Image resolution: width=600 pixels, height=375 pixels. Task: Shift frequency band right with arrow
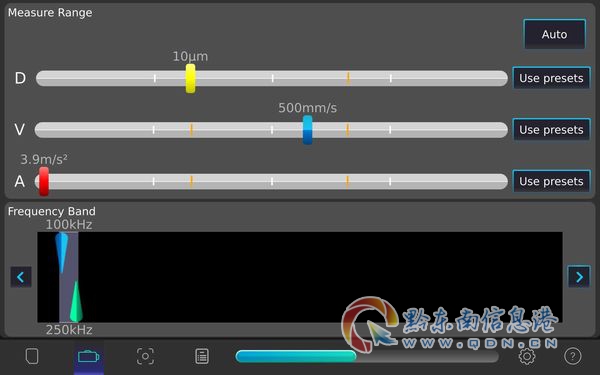579,277
